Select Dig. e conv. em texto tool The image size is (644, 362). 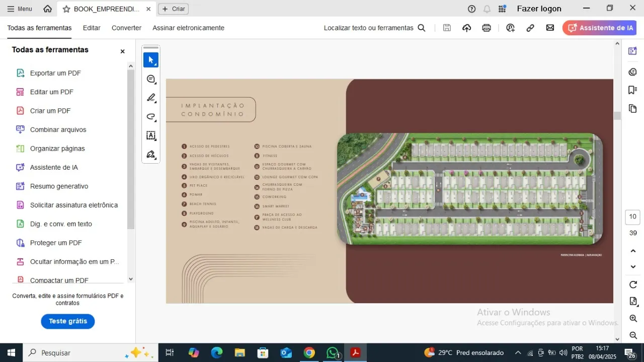pyautogui.click(x=61, y=224)
